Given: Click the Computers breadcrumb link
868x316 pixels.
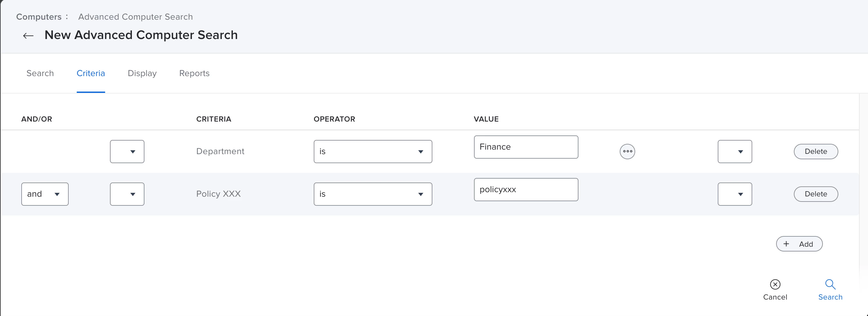Looking at the screenshot, I should tap(39, 17).
